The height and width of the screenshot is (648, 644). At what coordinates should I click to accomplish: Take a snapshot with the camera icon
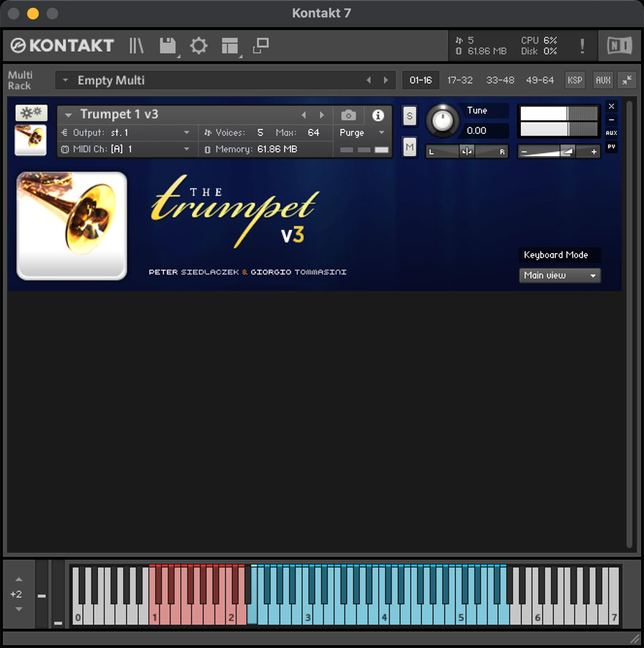click(x=348, y=116)
